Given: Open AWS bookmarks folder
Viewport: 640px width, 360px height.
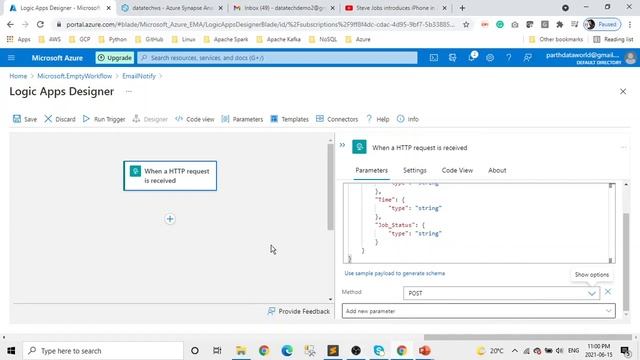Looking at the screenshot, I should [x=49, y=39].
